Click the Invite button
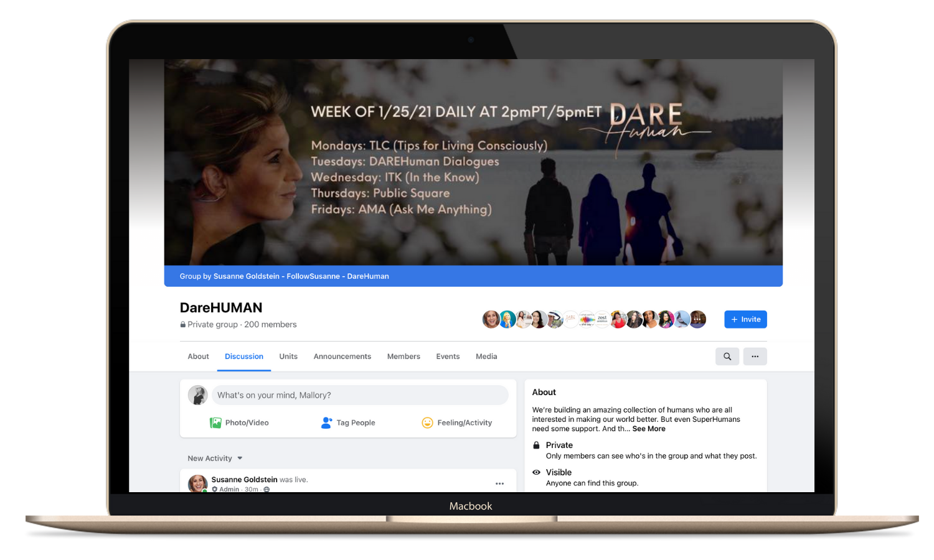Viewport: 934px width, 560px height. pyautogui.click(x=745, y=319)
